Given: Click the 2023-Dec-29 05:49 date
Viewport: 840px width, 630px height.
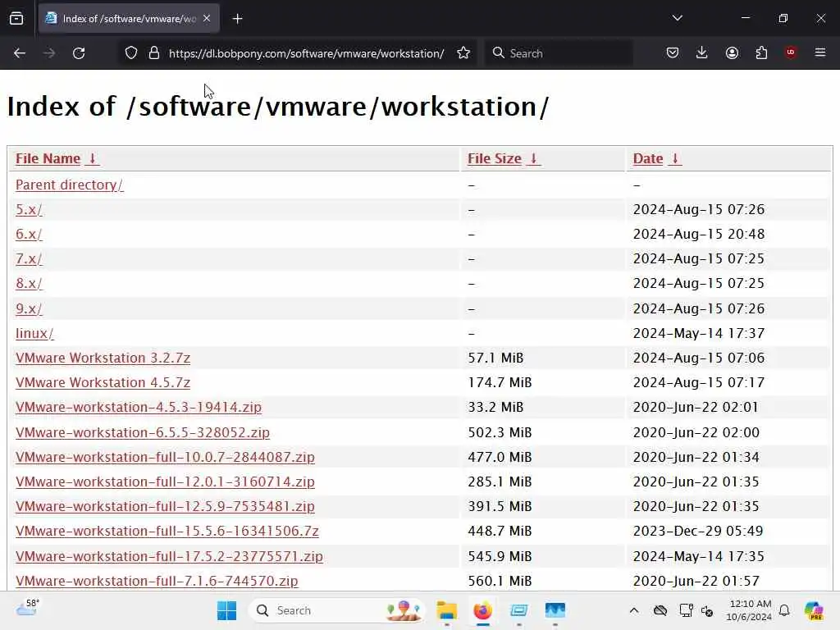Looking at the screenshot, I should pos(698,531).
